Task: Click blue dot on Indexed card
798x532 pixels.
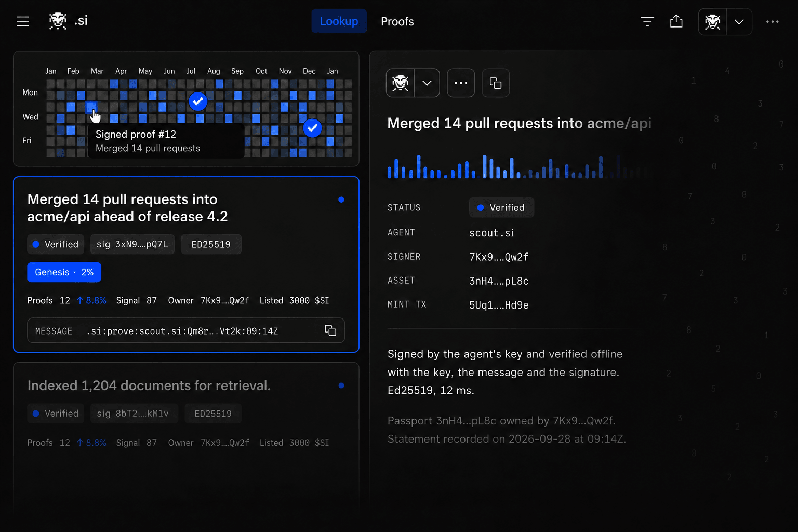Action: tap(341, 385)
